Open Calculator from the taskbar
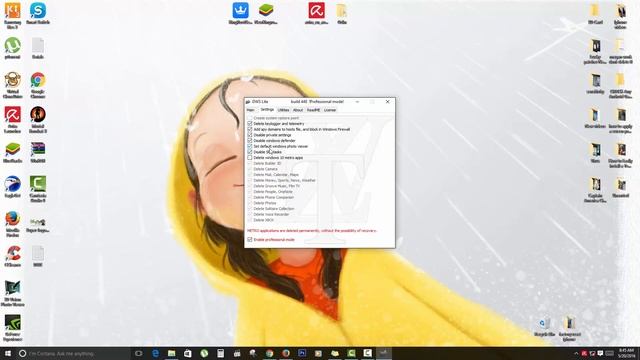This screenshot has height=360, width=640. point(220,353)
